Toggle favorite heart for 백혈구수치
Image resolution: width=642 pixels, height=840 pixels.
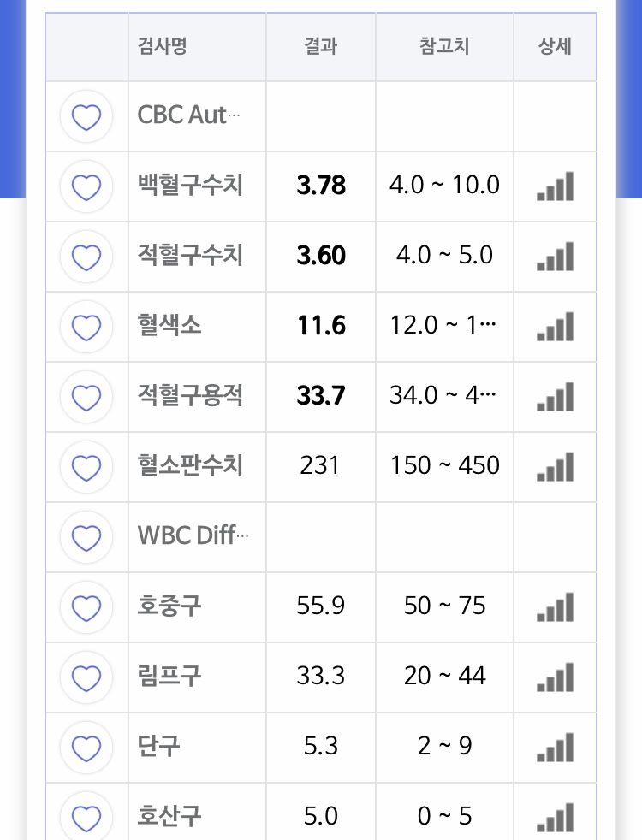[x=86, y=186]
